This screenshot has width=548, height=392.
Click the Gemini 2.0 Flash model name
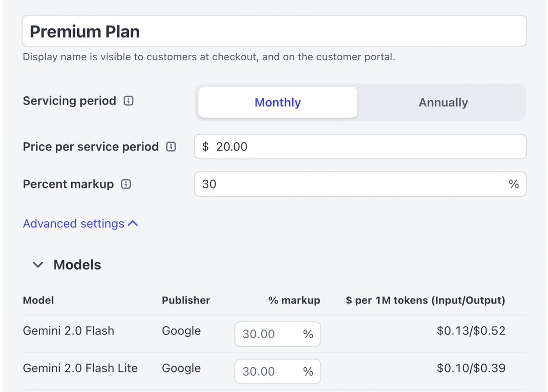(68, 331)
